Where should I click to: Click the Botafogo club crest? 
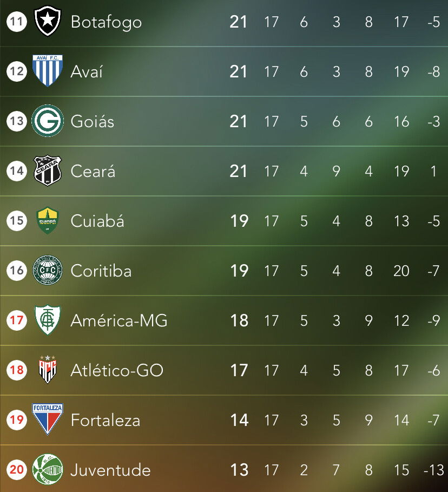click(48, 21)
